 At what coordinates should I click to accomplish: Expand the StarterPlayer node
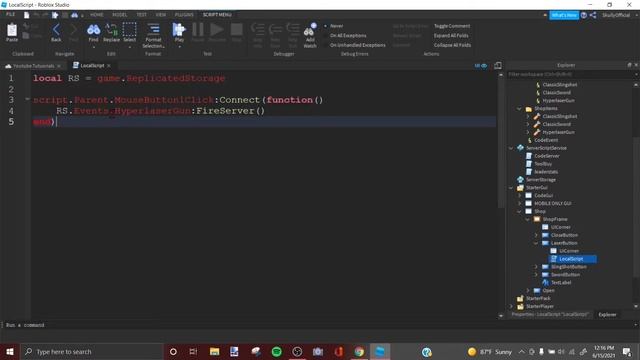(511, 306)
